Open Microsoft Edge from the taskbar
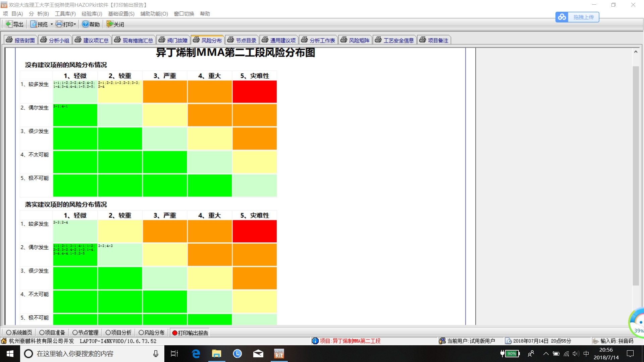 point(196,354)
